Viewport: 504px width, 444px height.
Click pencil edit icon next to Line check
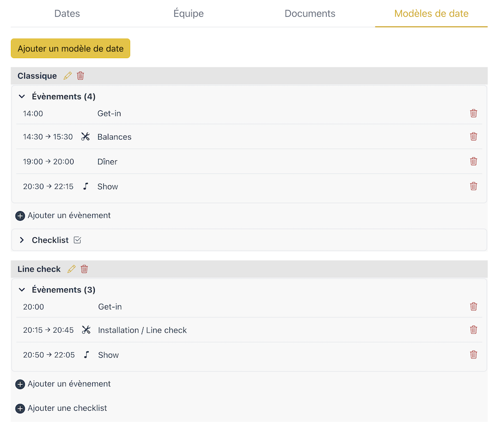(x=72, y=269)
